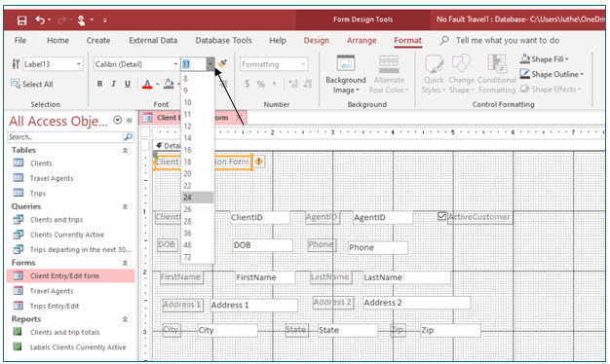Viewport: 610px width, 364px height.
Task: Click Decrease Decimals icon
Action: click(x=308, y=84)
